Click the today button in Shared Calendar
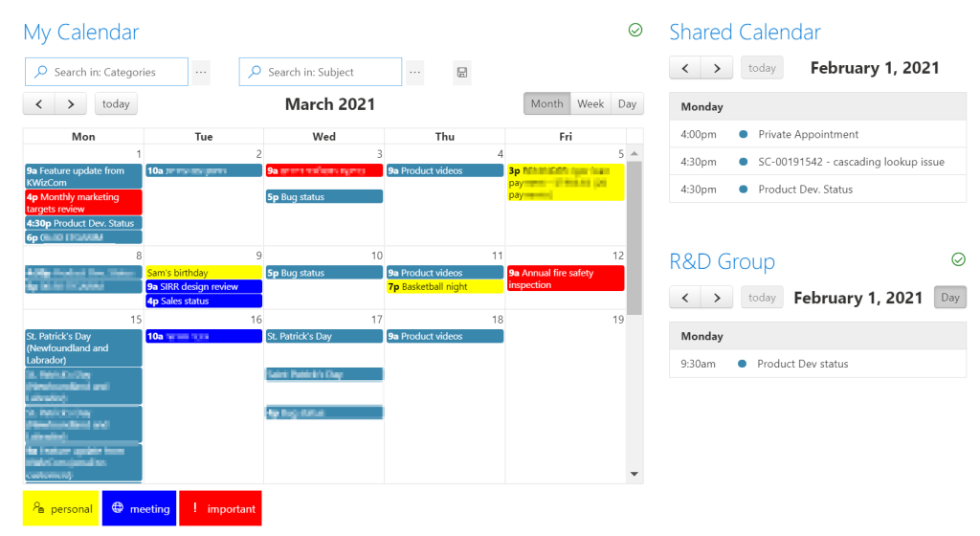 [x=762, y=68]
